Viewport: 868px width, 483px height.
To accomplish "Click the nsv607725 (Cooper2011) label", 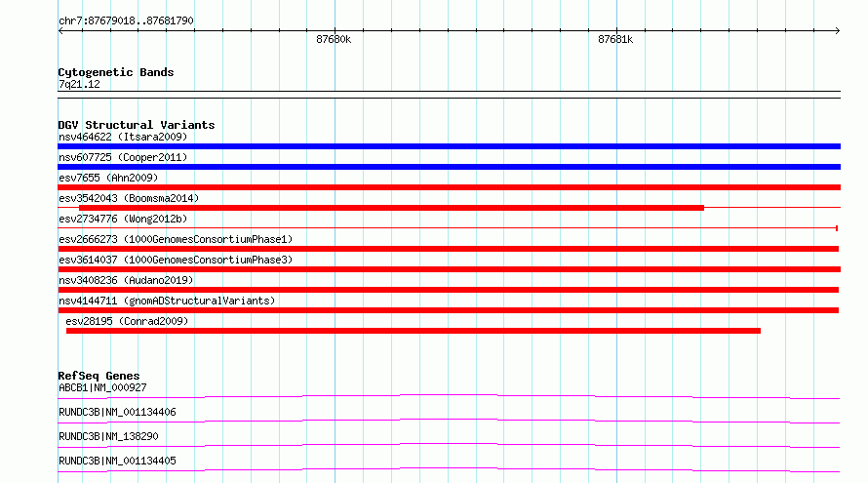I will 123,157.
